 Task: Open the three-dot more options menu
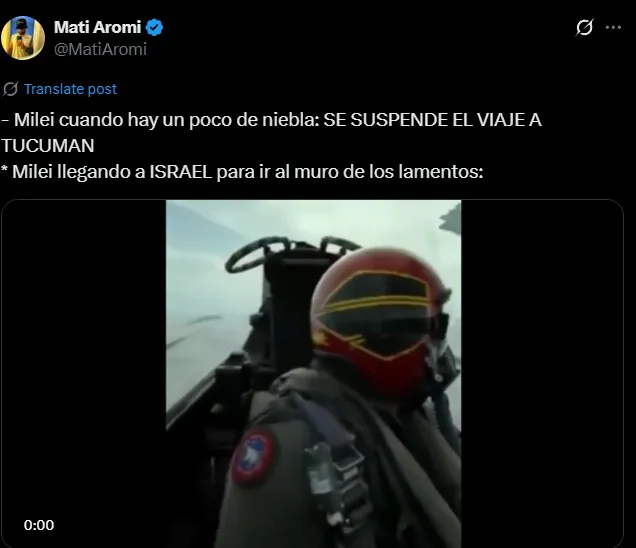[613, 28]
